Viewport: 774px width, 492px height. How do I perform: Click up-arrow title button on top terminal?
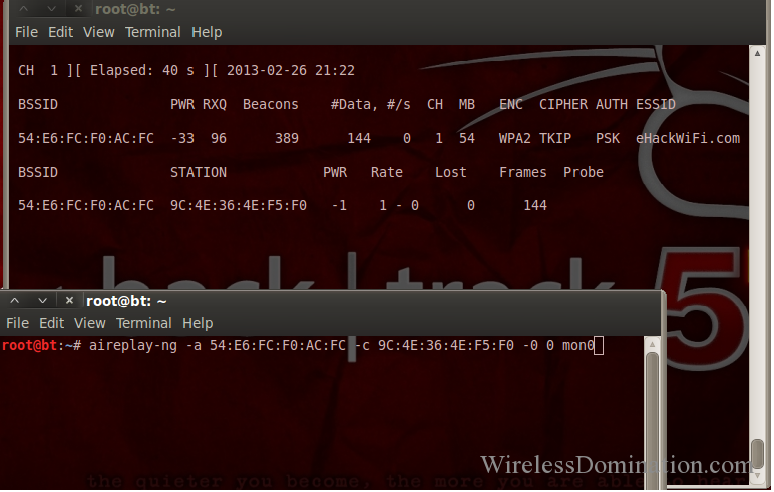[x=24, y=10]
